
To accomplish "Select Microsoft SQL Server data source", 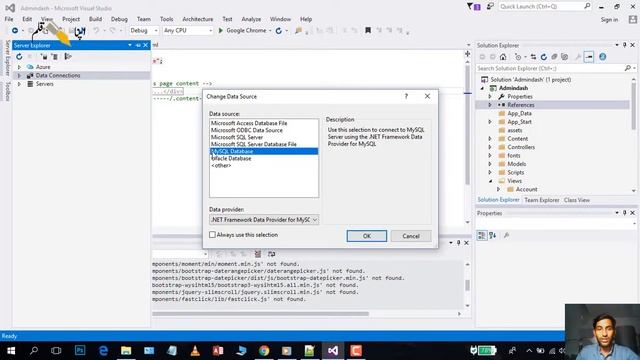I will pos(237,137).
